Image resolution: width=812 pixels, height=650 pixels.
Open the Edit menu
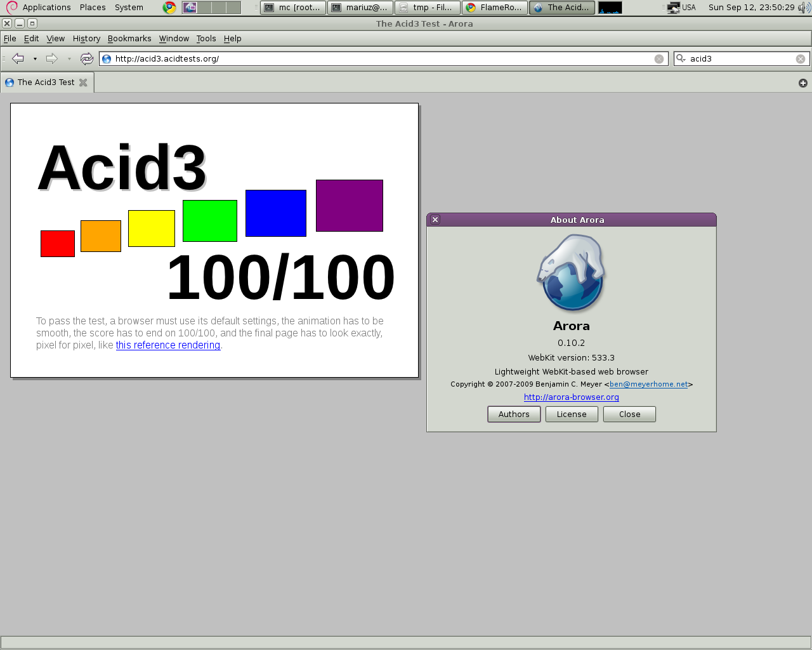point(32,39)
